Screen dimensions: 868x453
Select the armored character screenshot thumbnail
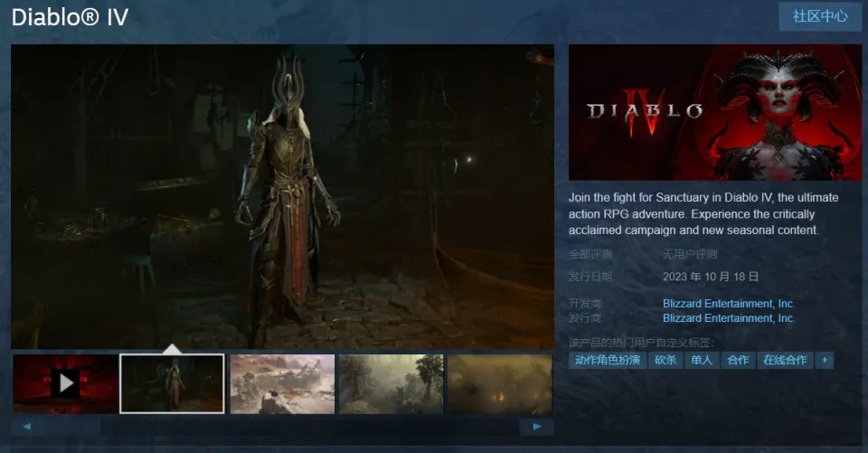point(172,383)
